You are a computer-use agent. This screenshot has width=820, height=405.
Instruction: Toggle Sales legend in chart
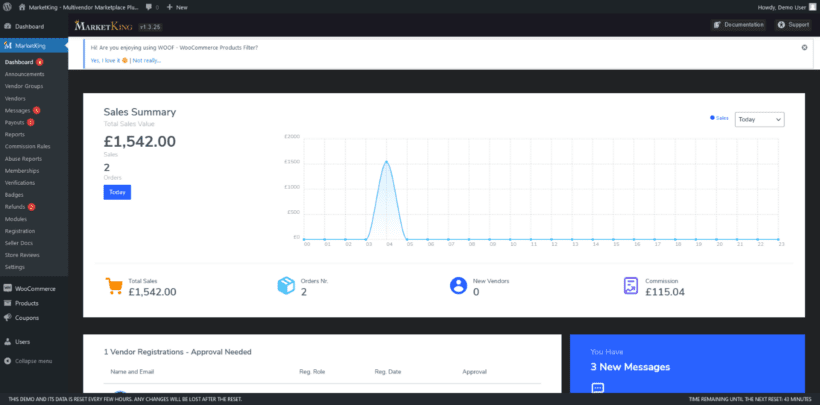click(x=719, y=118)
